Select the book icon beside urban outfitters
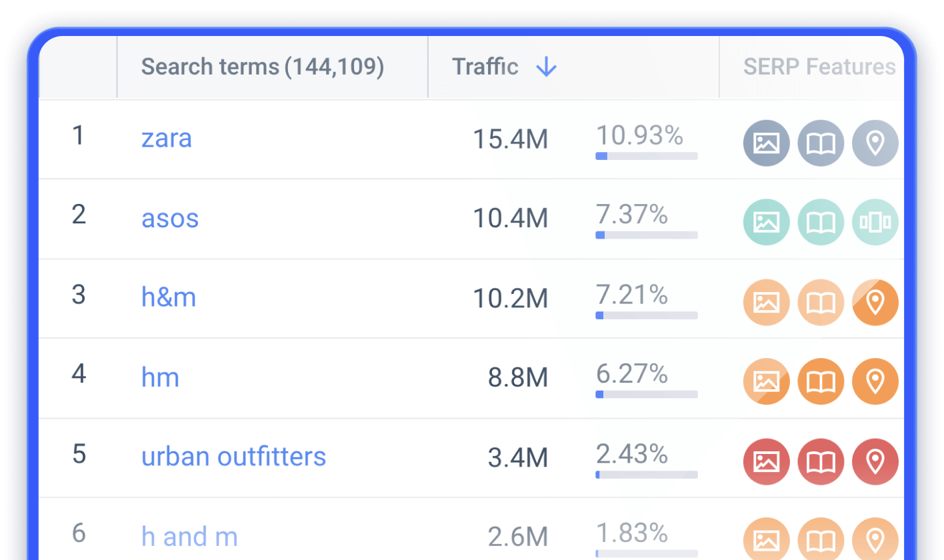This screenshot has height=560, width=944. pyautogui.click(x=820, y=461)
